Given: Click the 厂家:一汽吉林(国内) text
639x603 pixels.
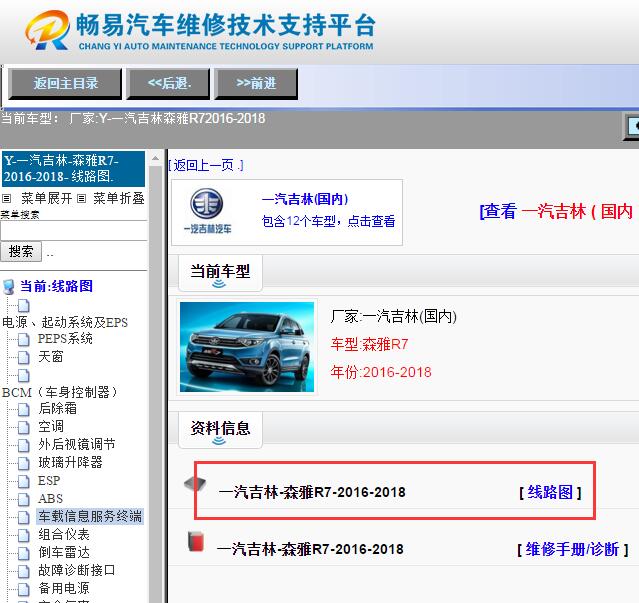Looking at the screenshot, I should coord(393,316).
